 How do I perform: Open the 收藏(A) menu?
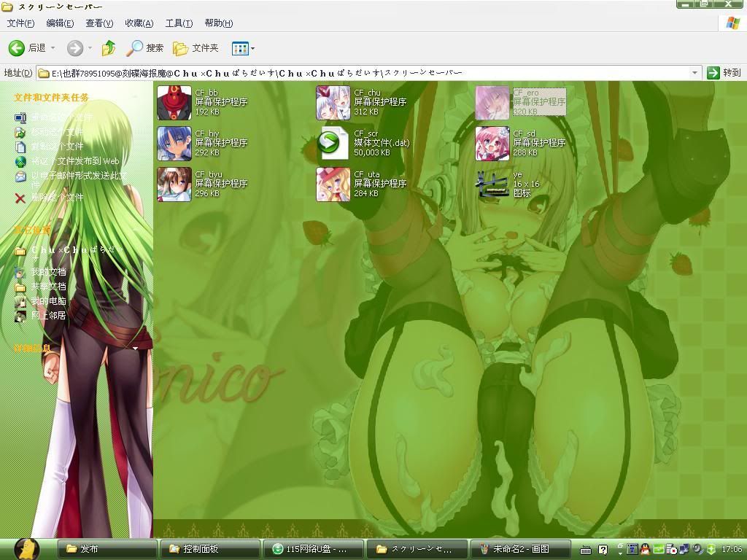click(139, 23)
